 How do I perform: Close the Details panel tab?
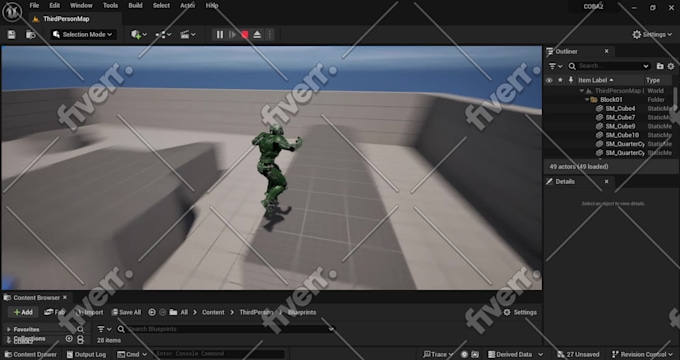pyautogui.click(x=607, y=181)
